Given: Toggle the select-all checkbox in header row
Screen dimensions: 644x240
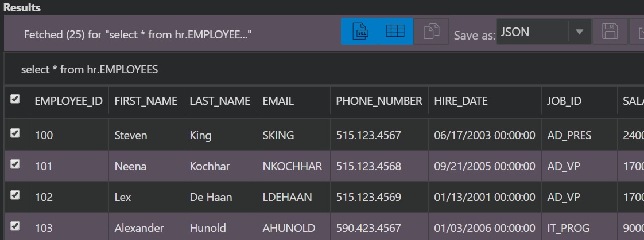Looking at the screenshot, I should (15, 99).
